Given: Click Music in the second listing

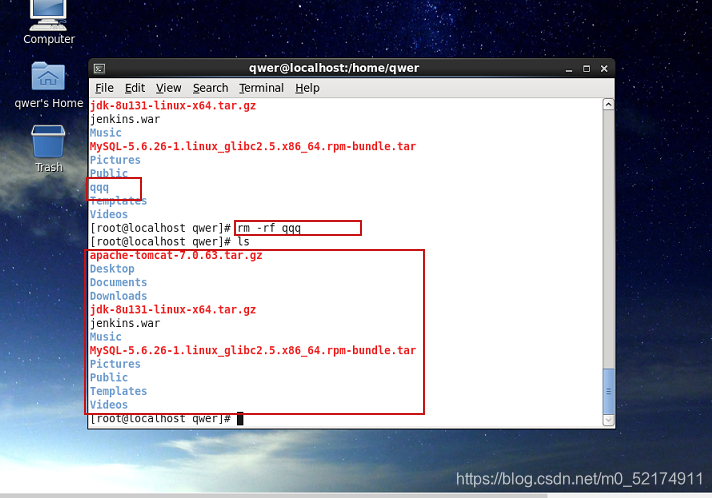Looking at the screenshot, I should [105, 337].
